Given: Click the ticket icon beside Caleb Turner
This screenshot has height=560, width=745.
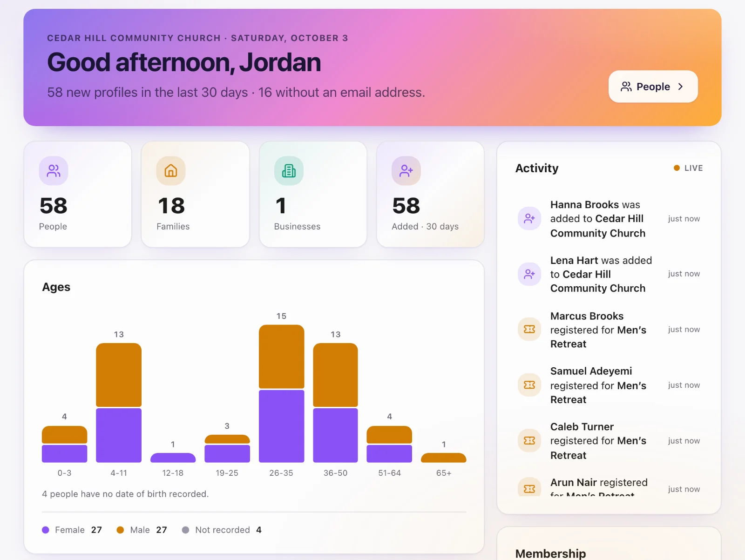Looking at the screenshot, I should pos(529,440).
